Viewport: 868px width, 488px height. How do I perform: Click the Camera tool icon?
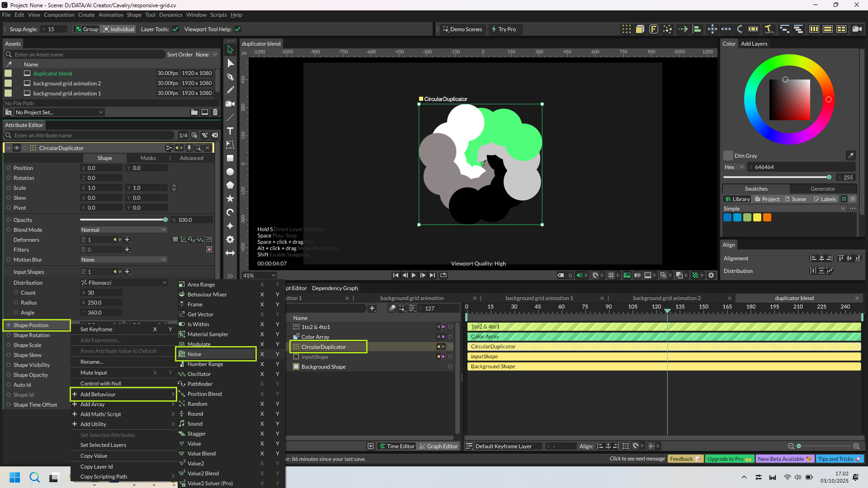click(x=230, y=104)
